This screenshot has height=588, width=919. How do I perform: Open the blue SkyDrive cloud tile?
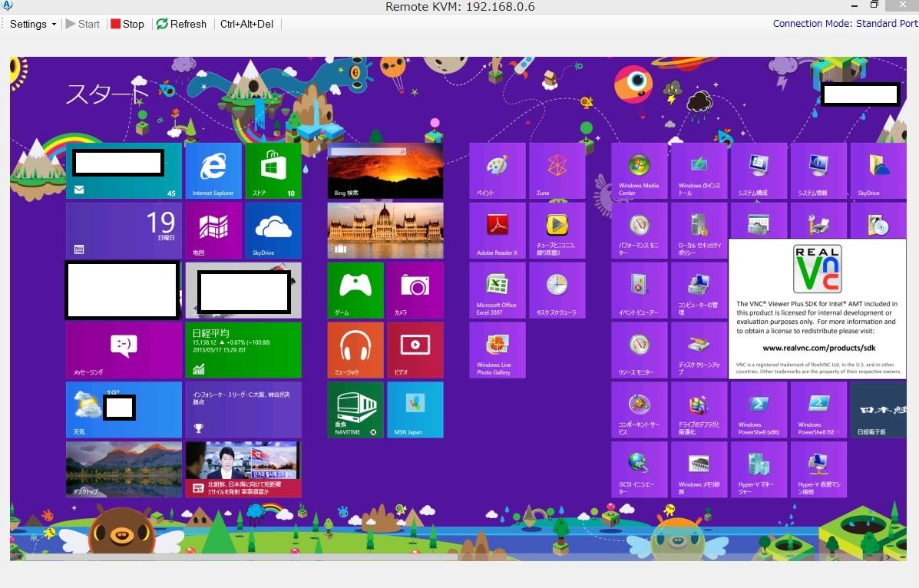pyautogui.click(x=273, y=230)
